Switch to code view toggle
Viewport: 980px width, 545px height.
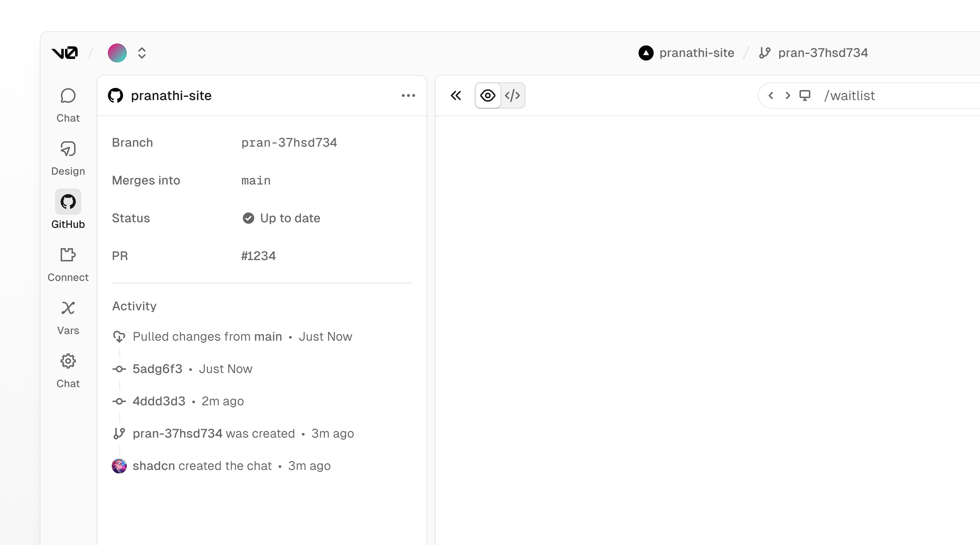click(x=512, y=96)
